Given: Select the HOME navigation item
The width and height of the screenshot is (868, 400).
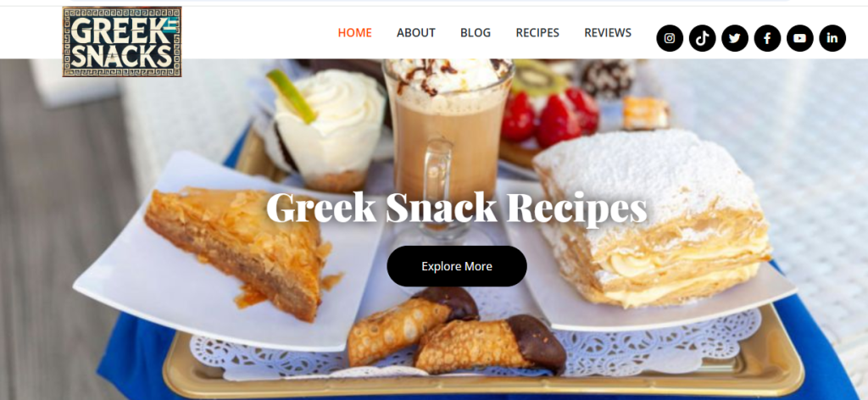Looking at the screenshot, I should pyautogui.click(x=355, y=33).
